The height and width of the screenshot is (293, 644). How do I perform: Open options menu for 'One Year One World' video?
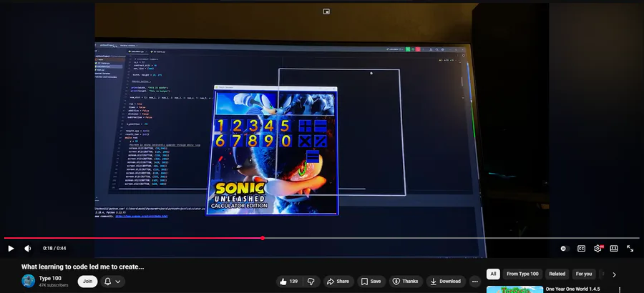coord(620,289)
